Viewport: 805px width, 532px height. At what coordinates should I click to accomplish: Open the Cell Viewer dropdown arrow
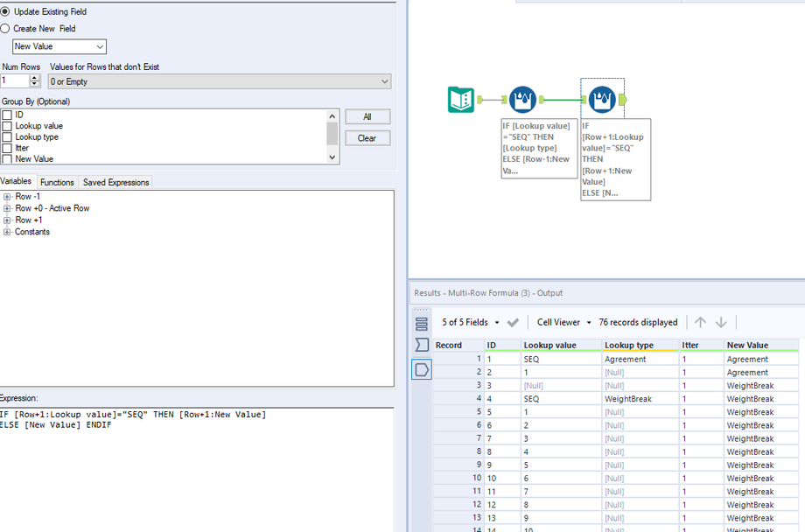click(x=589, y=323)
